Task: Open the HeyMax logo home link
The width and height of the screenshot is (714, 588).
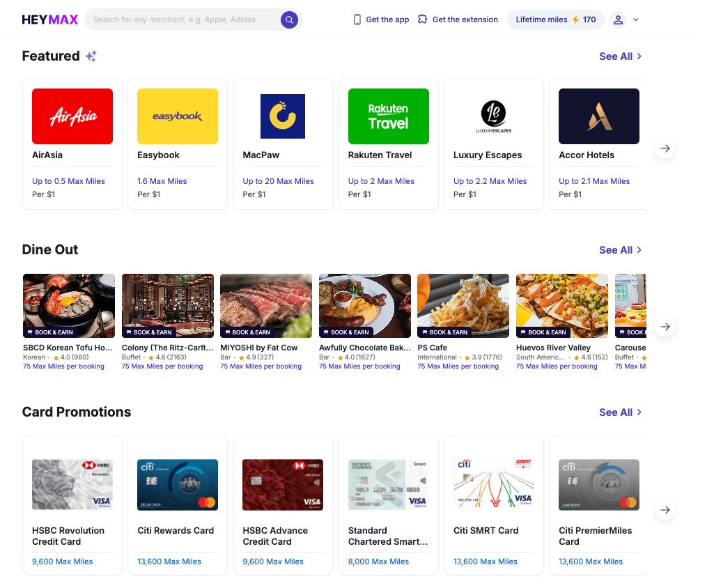Action: click(50, 20)
